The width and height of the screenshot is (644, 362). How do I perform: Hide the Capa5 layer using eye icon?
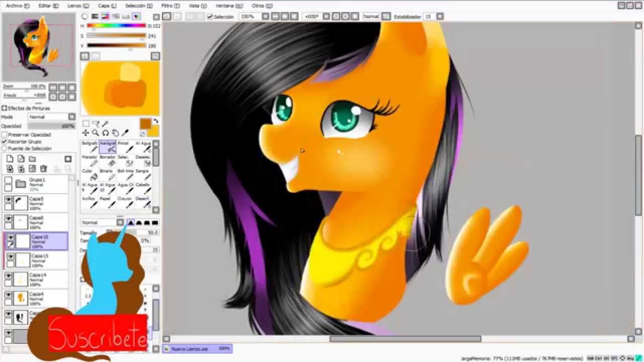coord(9,200)
